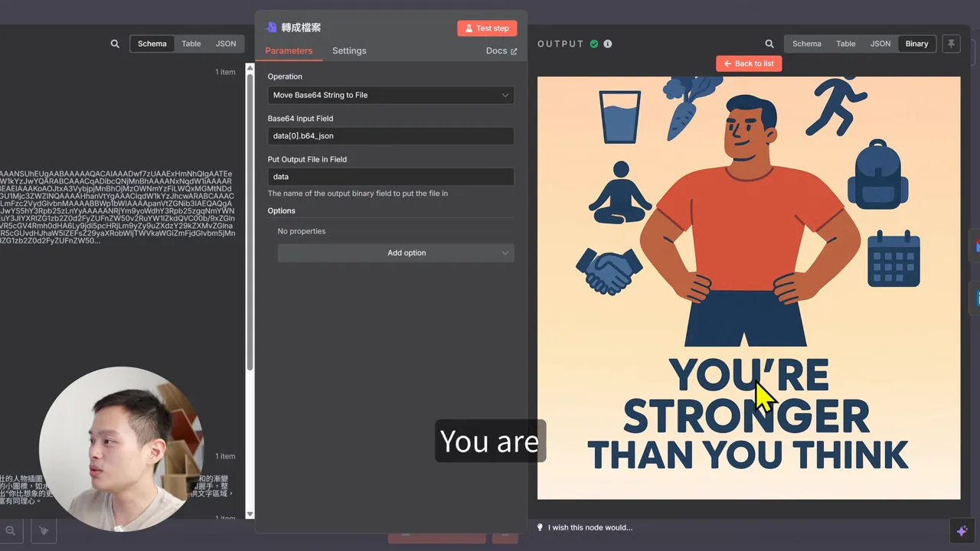
Task: Click the scroll down arrow of input panel
Action: point(250,514)
